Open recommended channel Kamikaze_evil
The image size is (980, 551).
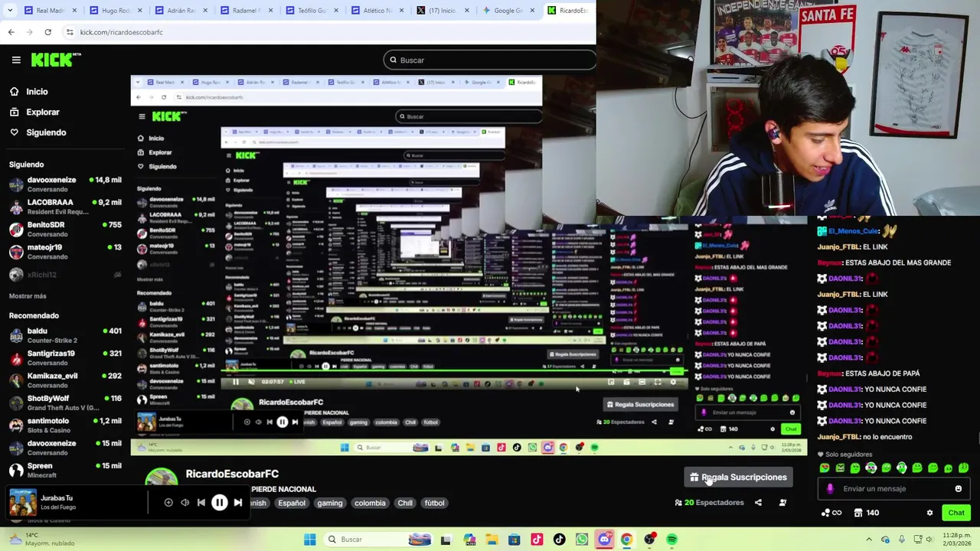click(x=65, y=380)
